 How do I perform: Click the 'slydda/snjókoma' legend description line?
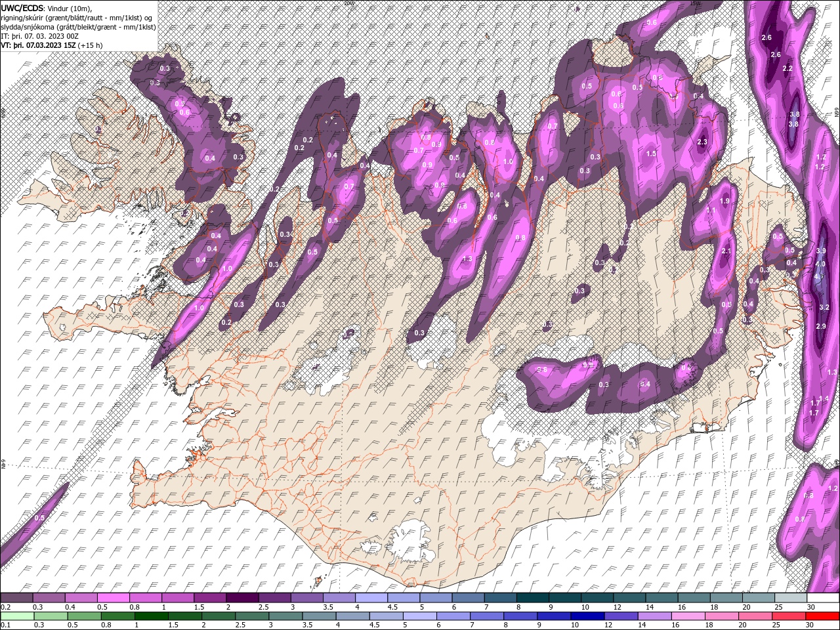(77, 27)
